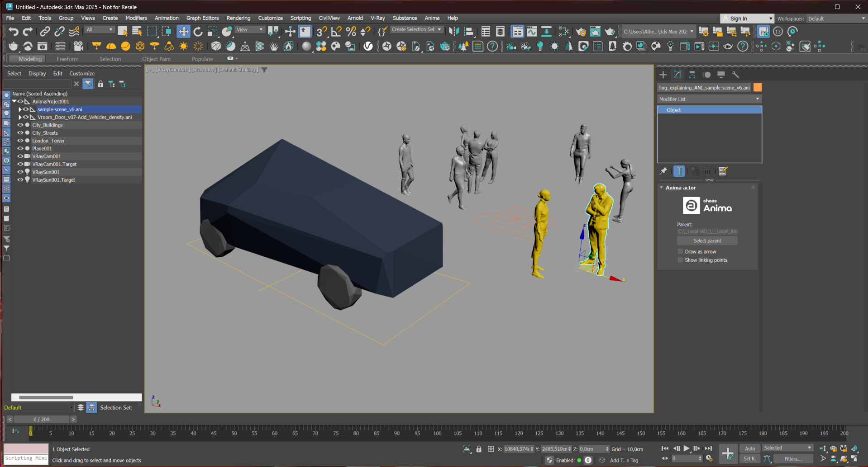The height and width of the screenshot is (467, 868).
Task: Click the Configure Modifier Sets icon
Action: point(723,171)
